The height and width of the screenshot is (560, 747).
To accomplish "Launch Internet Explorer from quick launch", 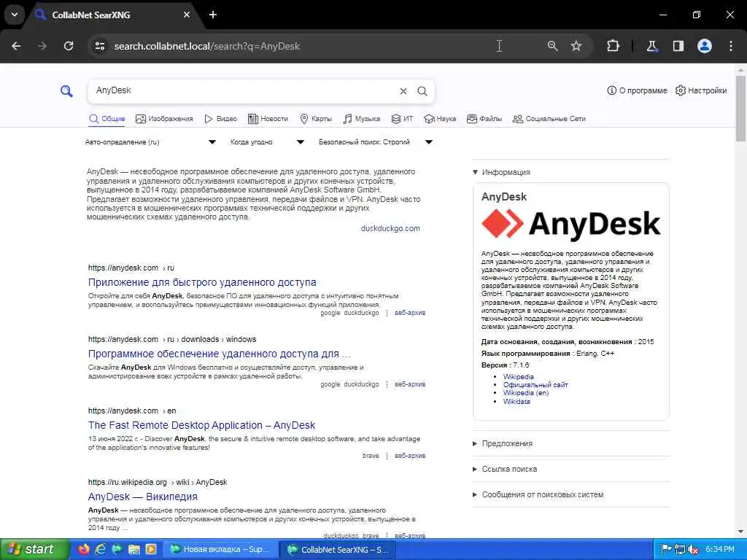I will [x=100, y=550].
